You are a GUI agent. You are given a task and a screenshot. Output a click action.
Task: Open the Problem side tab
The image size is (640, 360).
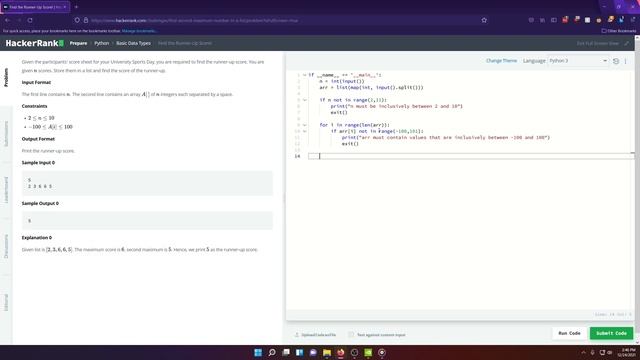click(x=6, y=78)
